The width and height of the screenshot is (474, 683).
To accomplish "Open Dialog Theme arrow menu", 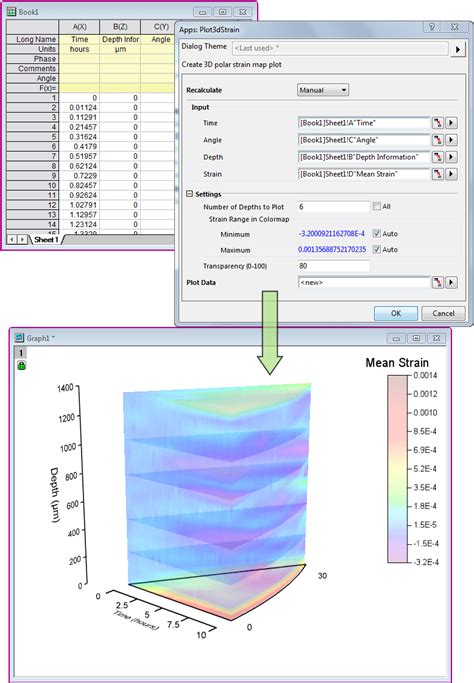I will click(x=457, y=50).
